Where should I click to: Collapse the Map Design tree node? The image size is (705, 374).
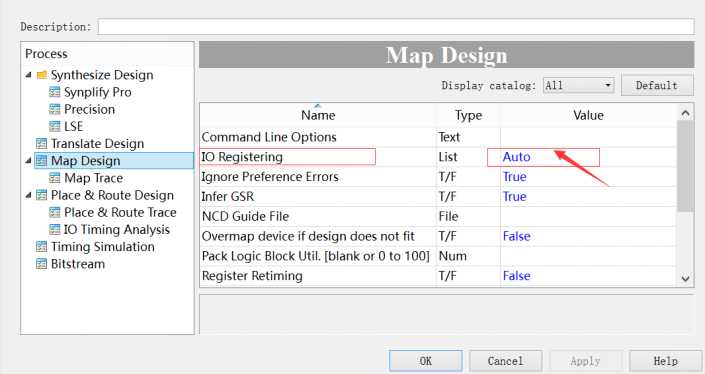(x=29, y=160)
